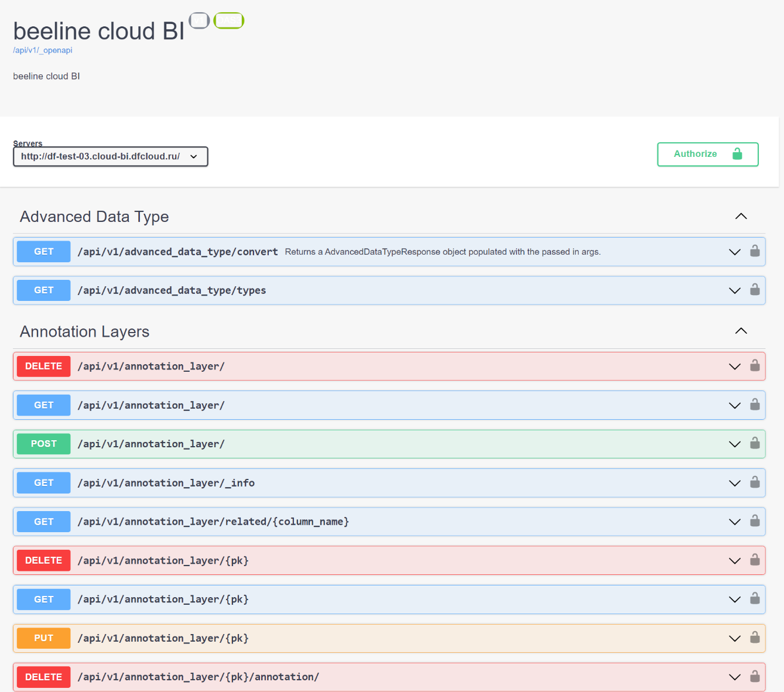Expand GET annotation_layer/{pk} with its chevron
This screenshot has width=784, height=692.
coord(735,599)
